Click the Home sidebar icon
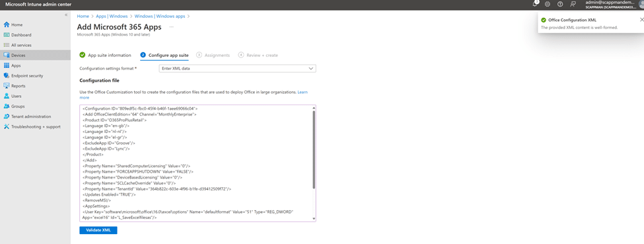644x244 pixels. tap(7, 24)
